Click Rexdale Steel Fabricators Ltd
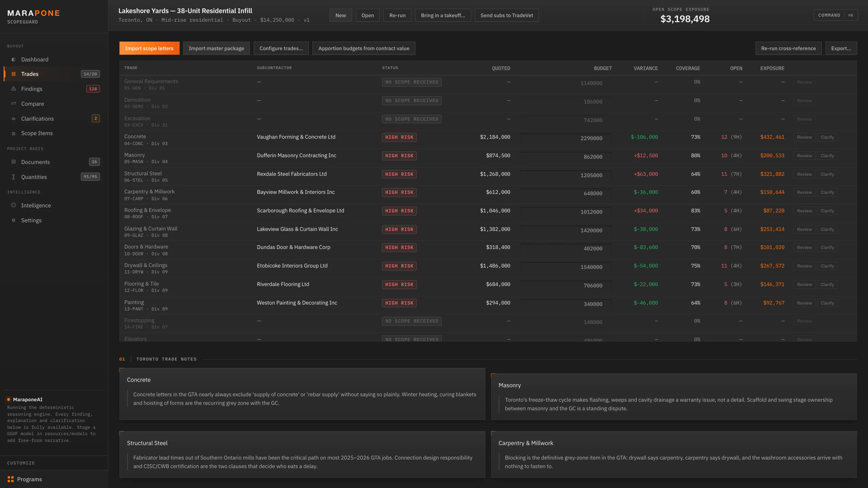Viewport: 868px width, 488px height. [x=292, y=174]
